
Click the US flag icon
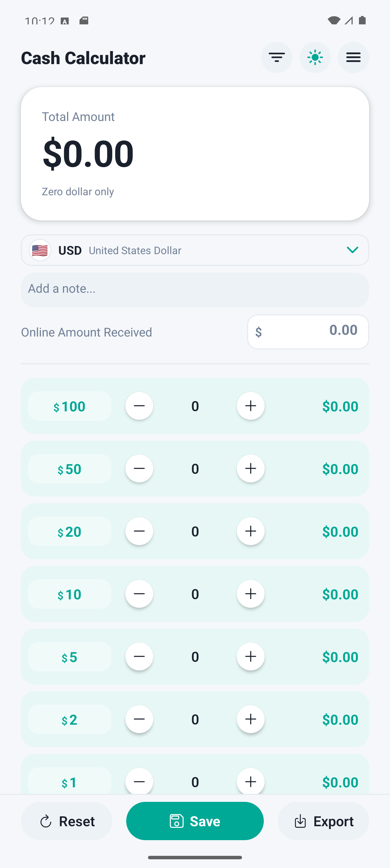39,250
